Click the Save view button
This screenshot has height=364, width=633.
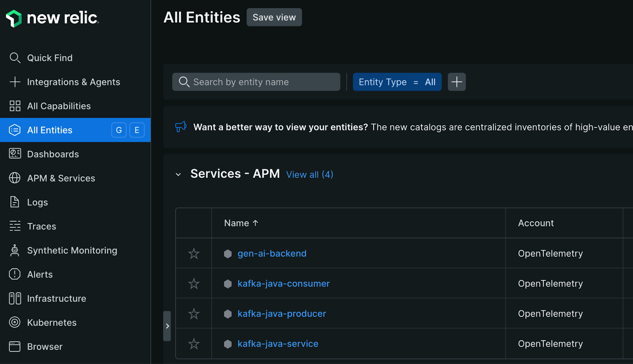pos(274,17)
